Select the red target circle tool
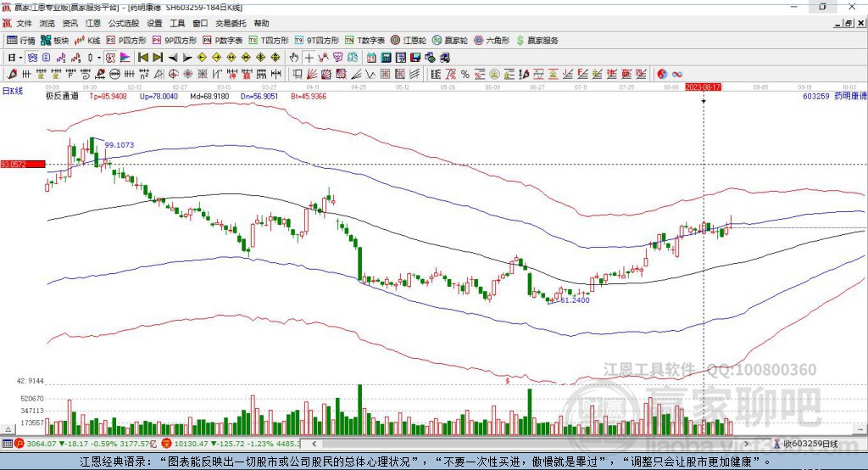The height and width of the screenshot is (470, 868). coord(173,75)
